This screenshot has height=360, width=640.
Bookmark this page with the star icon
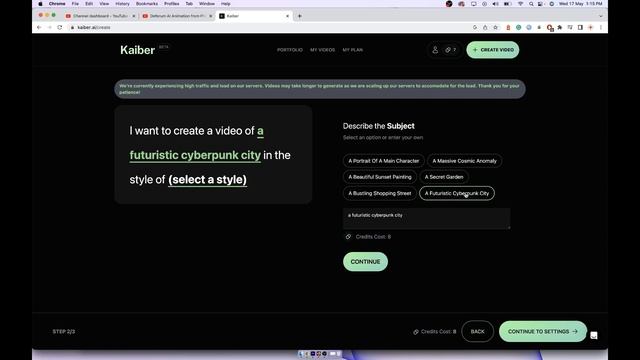coord(496,27)
